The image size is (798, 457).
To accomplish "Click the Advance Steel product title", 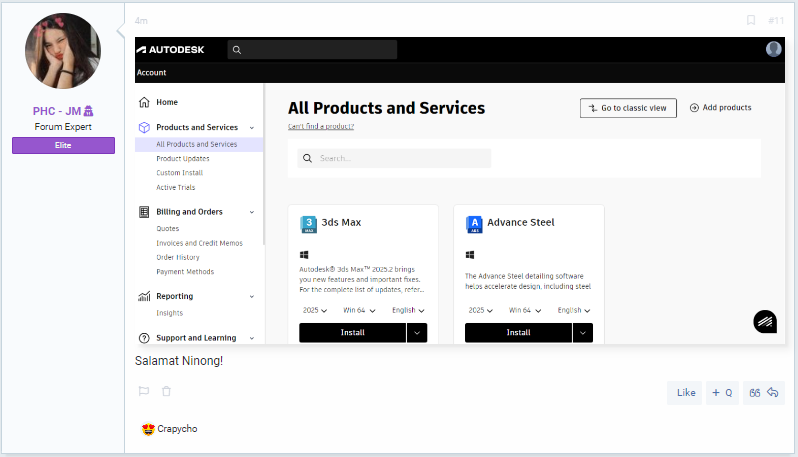I will (x=521, y=222).
